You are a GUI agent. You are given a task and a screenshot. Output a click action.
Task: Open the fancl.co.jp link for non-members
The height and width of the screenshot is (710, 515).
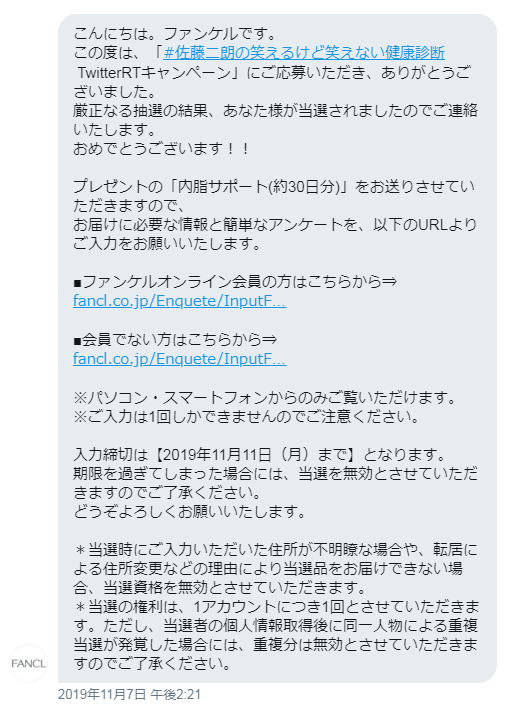pyautogui.click(x=180, y=359)
